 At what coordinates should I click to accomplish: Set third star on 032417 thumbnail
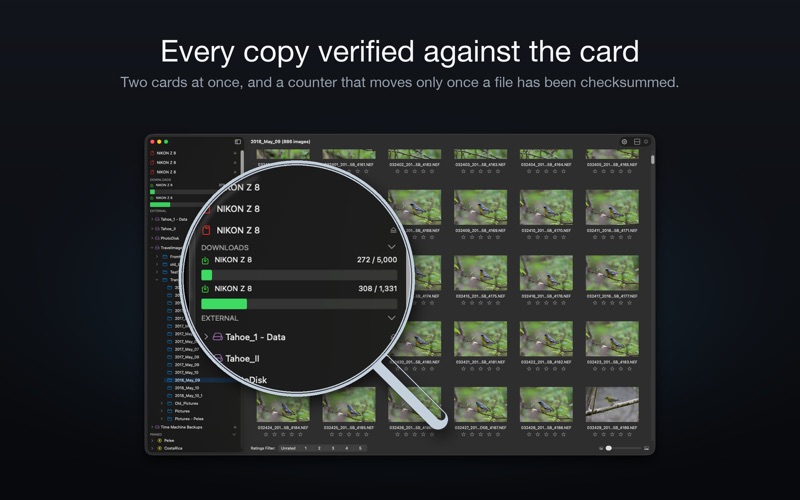(x=612, y=303)
